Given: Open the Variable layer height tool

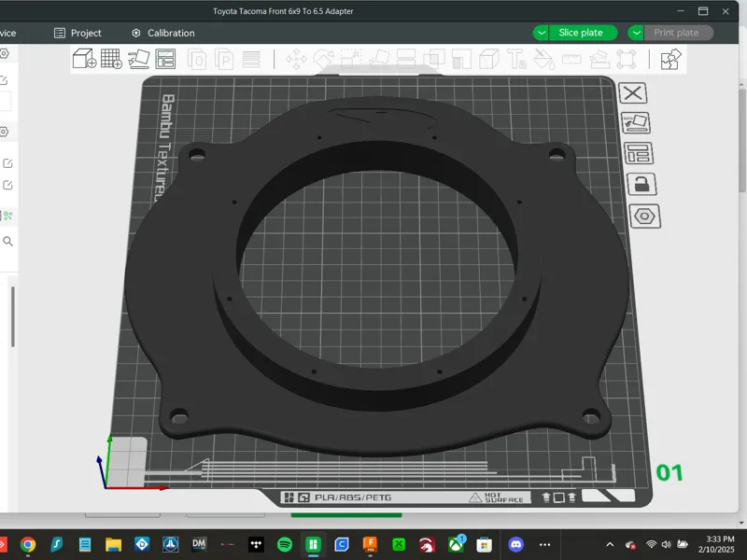Looking at the screenshot, I should (251, 60).
